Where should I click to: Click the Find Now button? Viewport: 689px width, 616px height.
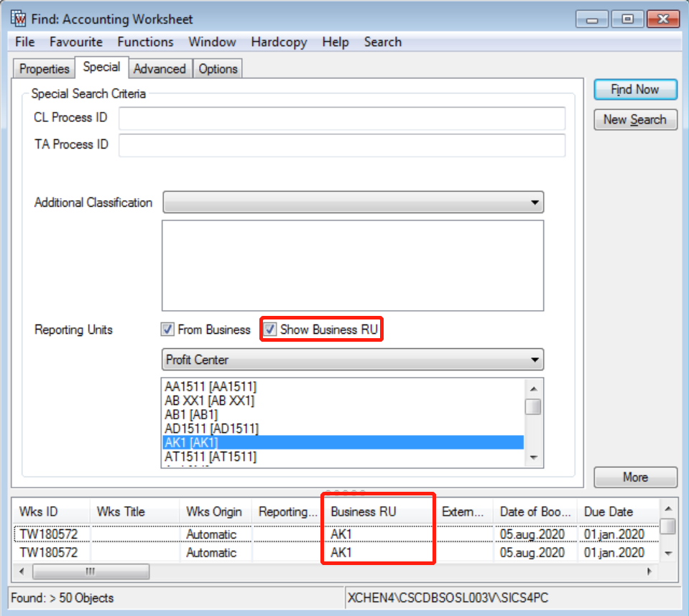tap(635, 90)
